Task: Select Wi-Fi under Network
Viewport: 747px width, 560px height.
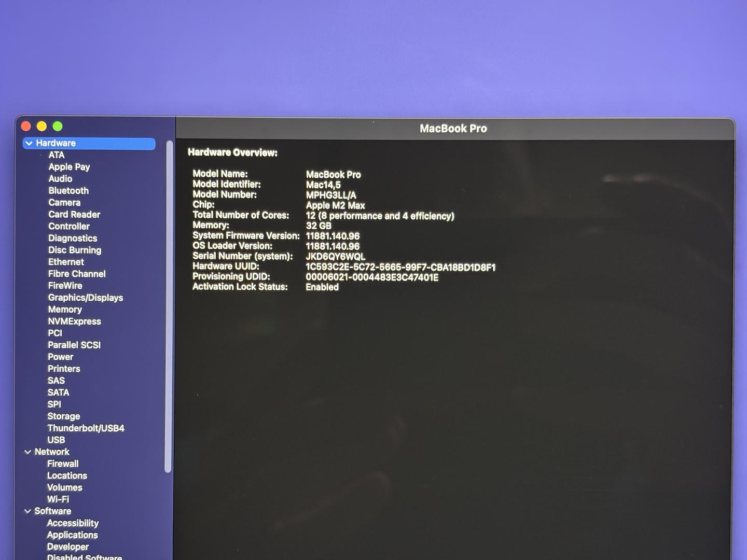Action: tap(58, 499)
